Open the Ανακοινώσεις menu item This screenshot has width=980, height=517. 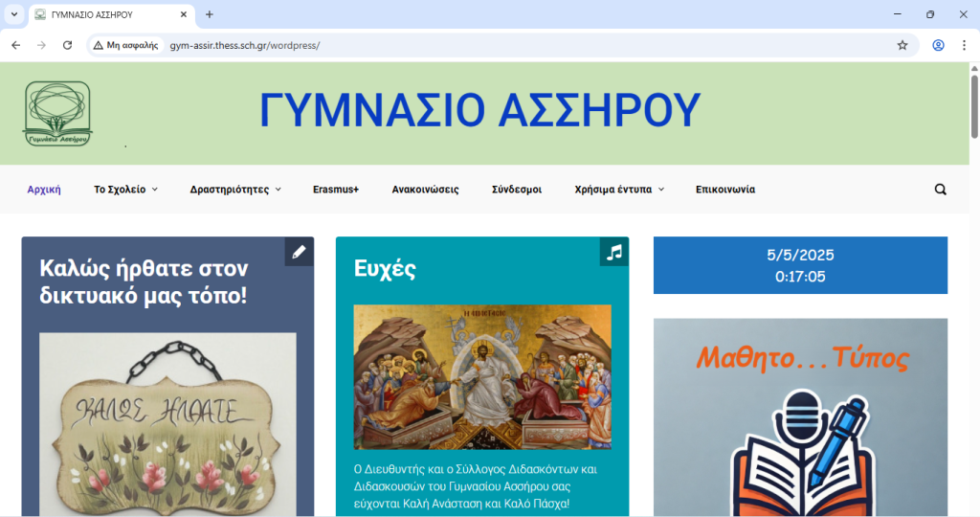pos(425,190)
